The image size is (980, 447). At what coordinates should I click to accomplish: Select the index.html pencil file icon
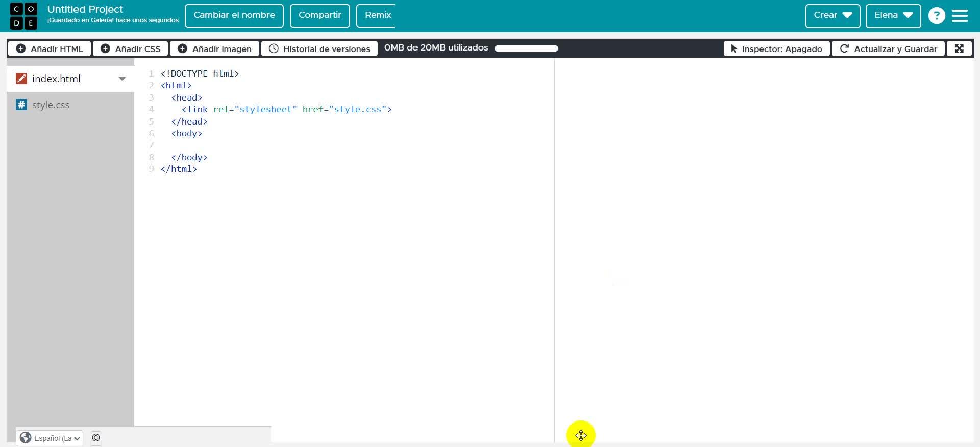(21, 79)
